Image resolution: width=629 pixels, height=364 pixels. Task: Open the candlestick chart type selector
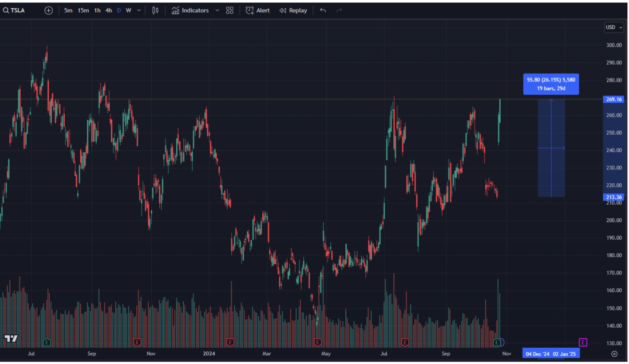tap(155, 10)
